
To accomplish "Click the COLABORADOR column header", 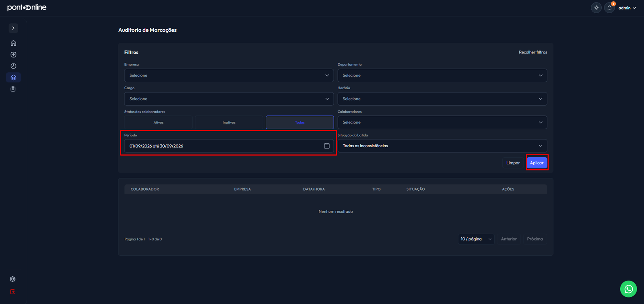I will point(145,189).
